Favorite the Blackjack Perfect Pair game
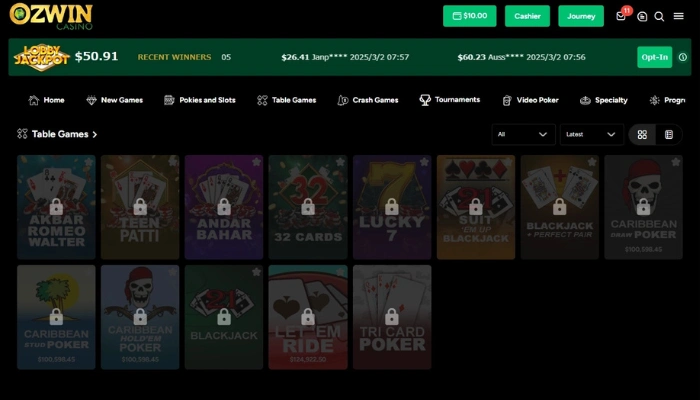Image resolution: width=700 pixels, height=400 pixels. point(592,162)
